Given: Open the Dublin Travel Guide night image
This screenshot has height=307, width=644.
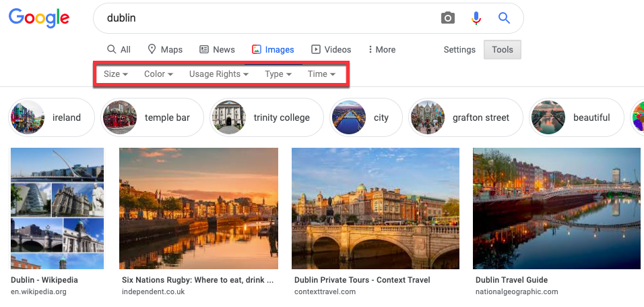Looking at the screenshot, I should [556, 208].
